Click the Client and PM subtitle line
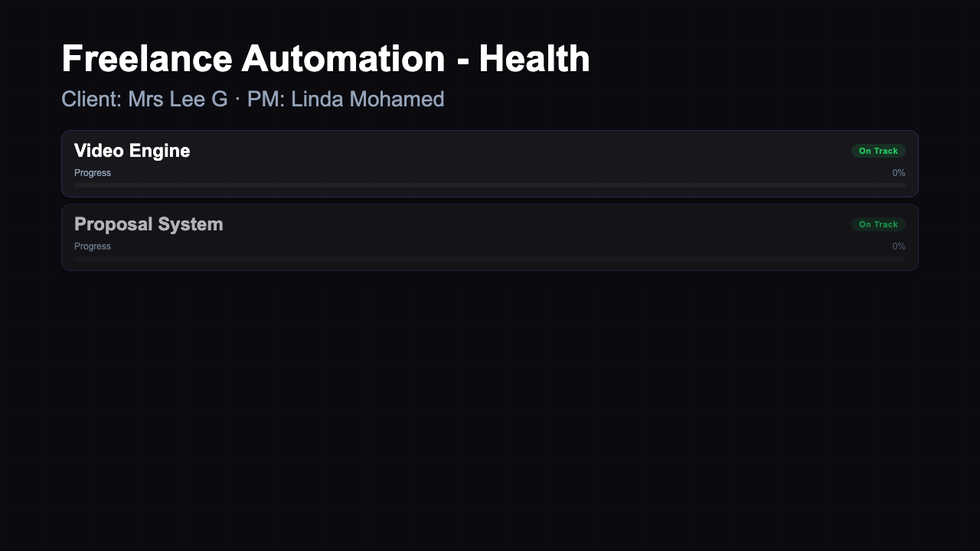 pos(253,99)
